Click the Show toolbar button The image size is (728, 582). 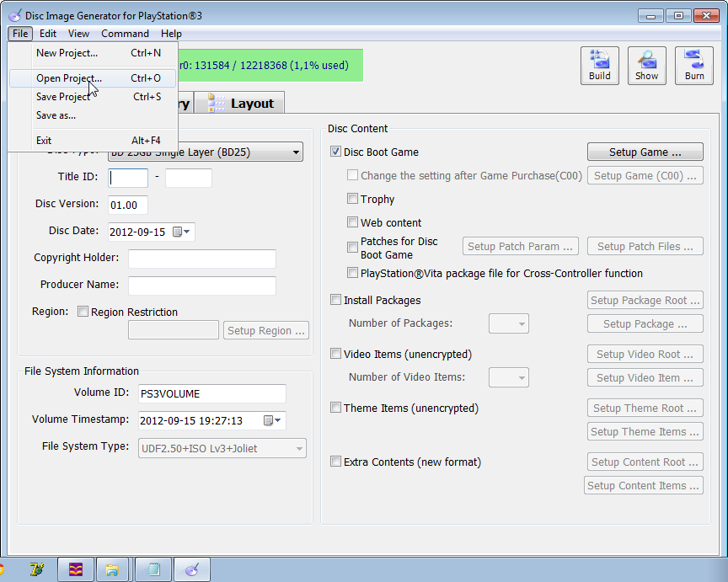(647, 66)
